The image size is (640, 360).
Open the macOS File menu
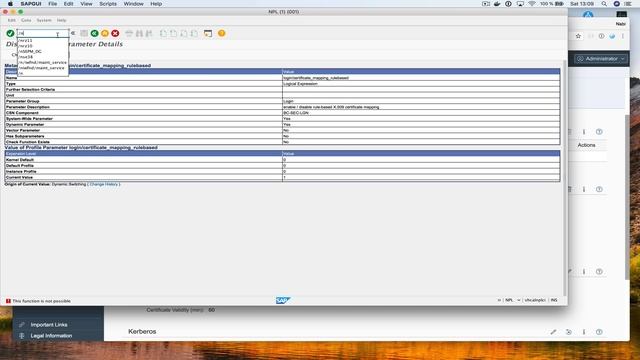point(53,4)
